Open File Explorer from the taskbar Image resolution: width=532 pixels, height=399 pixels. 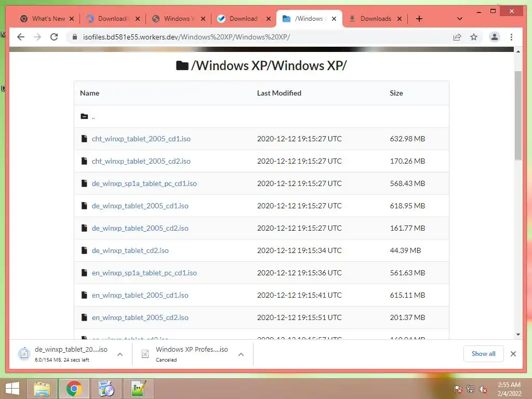[42, 389]
